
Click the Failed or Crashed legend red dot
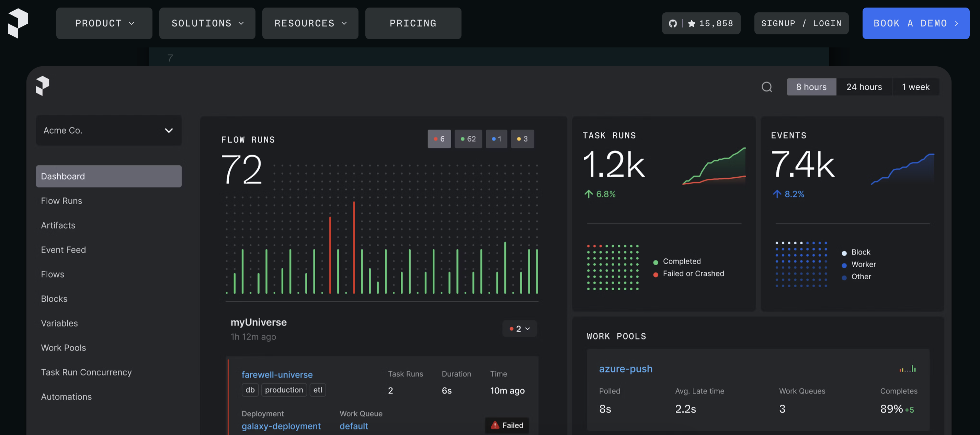tap(656, 275)
